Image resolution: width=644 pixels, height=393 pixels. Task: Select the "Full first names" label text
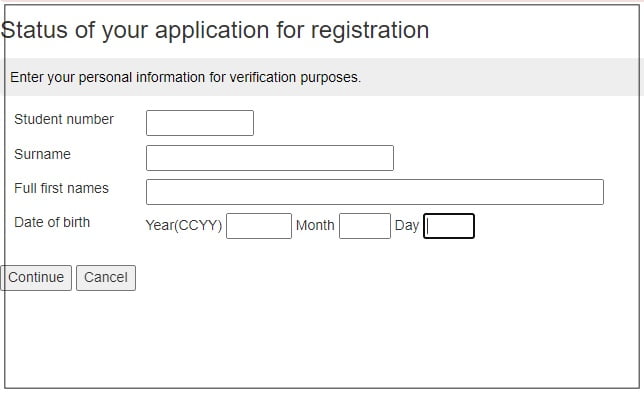tap(61, 188)
